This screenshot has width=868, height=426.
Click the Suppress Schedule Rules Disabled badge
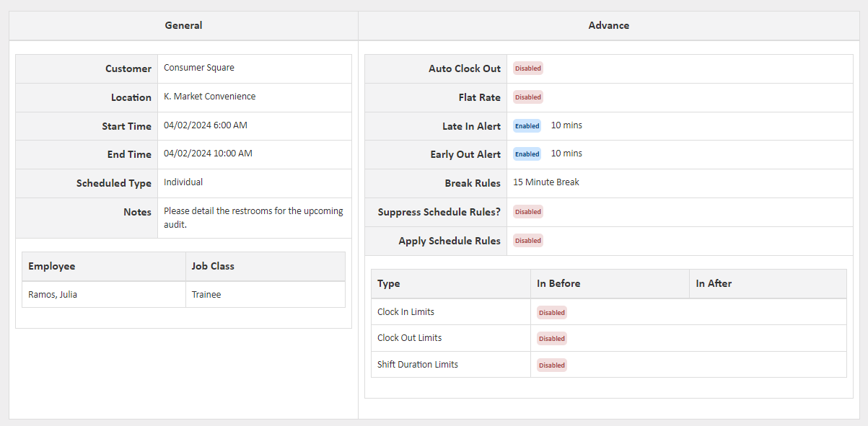click(527, 212)
